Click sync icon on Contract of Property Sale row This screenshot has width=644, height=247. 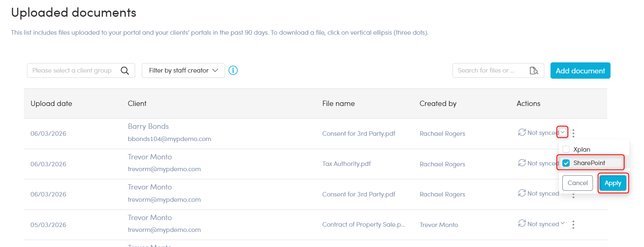[x=522, y=224]
